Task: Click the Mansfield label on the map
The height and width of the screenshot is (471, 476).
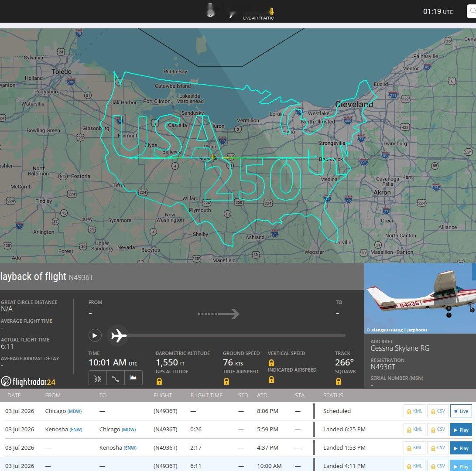Action: coord(224,260)
